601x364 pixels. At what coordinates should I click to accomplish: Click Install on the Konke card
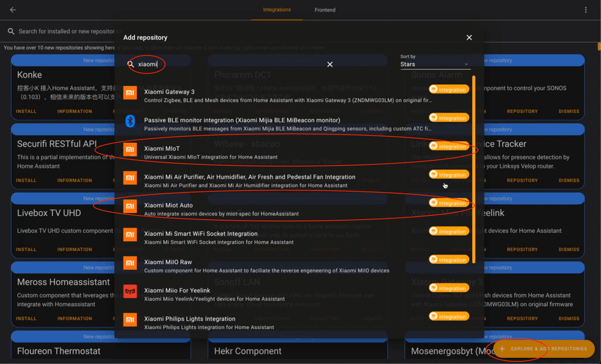click(x=26, y=111)
